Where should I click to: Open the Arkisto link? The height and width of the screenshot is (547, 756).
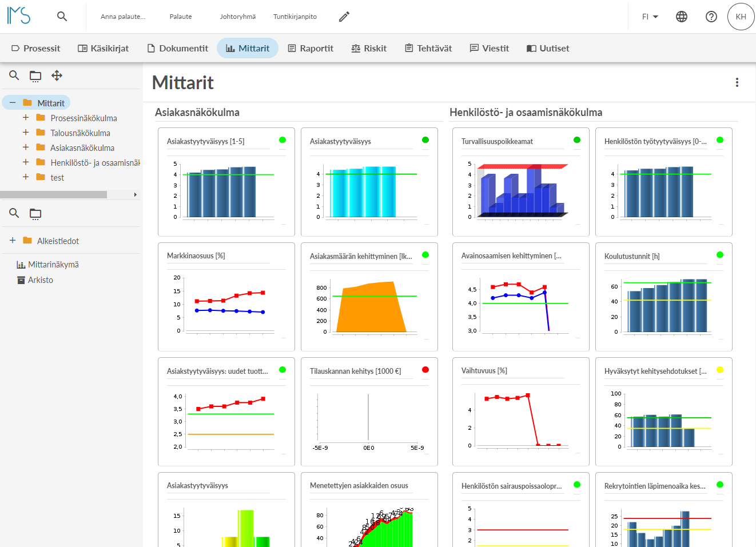tap(35, 280)
